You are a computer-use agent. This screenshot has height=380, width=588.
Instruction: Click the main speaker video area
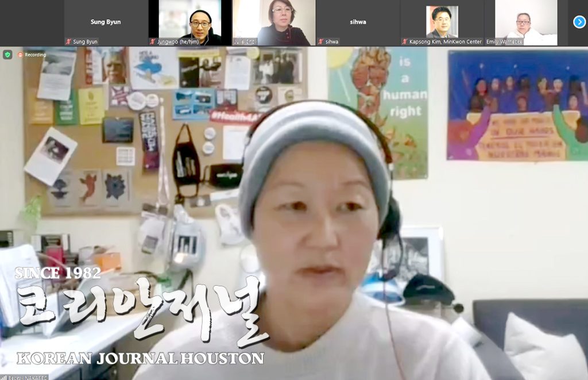294,213
